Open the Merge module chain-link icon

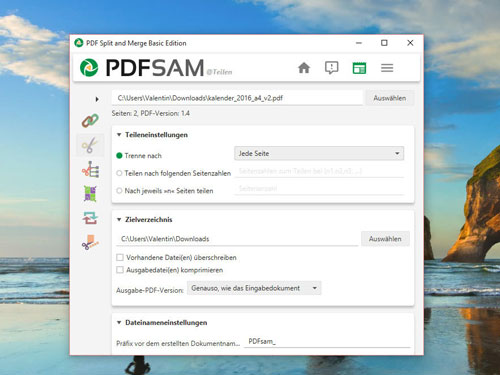[90, 121]
